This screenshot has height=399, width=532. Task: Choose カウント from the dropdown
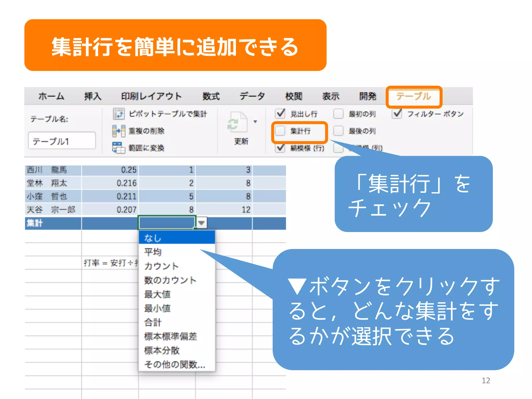177,266
